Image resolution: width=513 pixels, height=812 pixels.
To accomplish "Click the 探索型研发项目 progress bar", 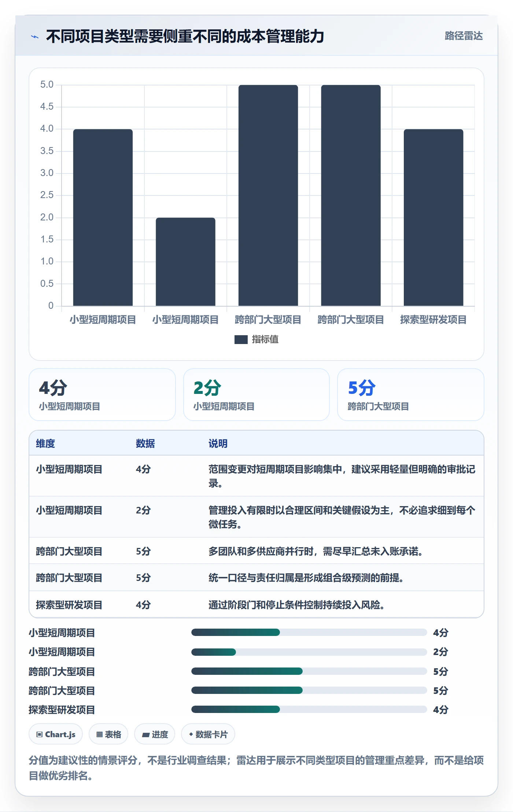I will [x=309, y=709].
